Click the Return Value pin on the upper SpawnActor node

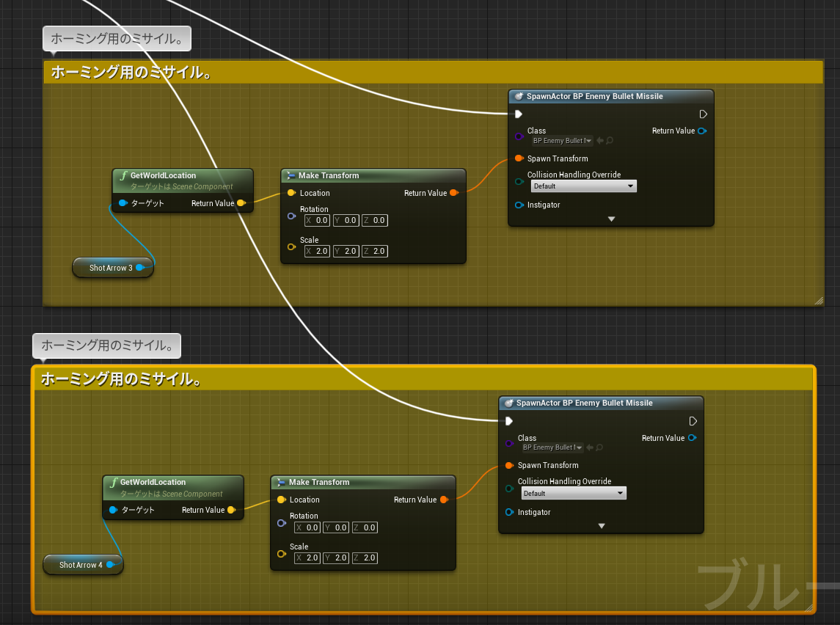point(702,131)
